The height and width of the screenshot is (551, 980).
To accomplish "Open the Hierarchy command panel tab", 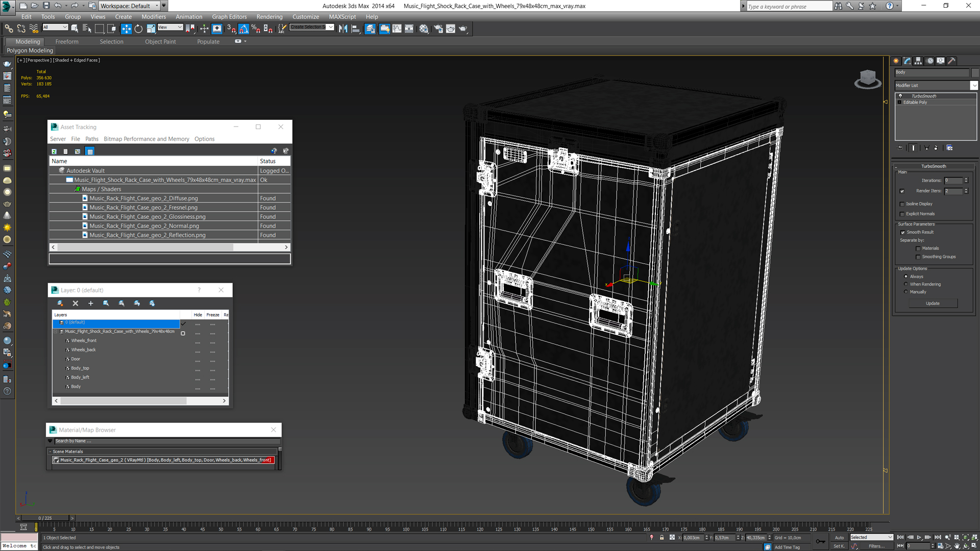I will 918,61.
